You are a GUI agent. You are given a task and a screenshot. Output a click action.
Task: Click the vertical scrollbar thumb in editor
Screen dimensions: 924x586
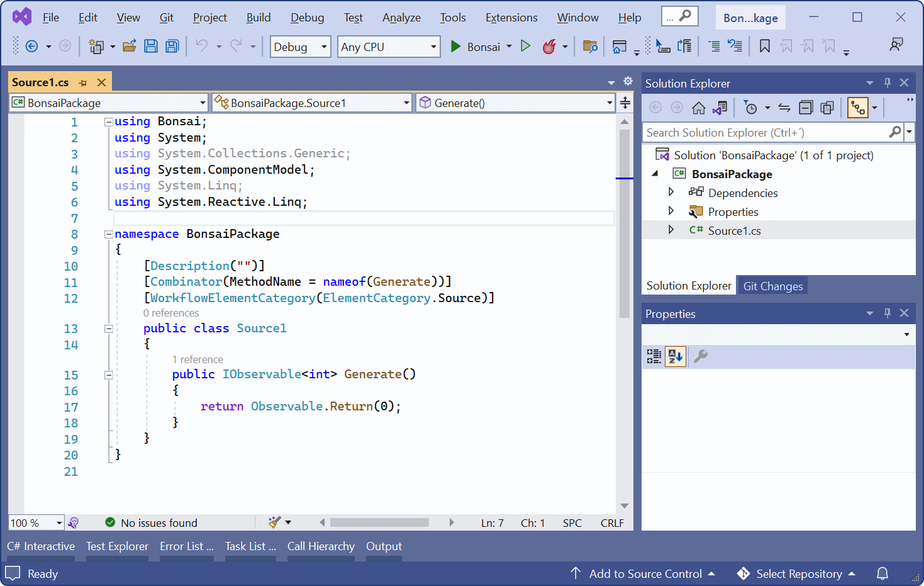[625, 223]
